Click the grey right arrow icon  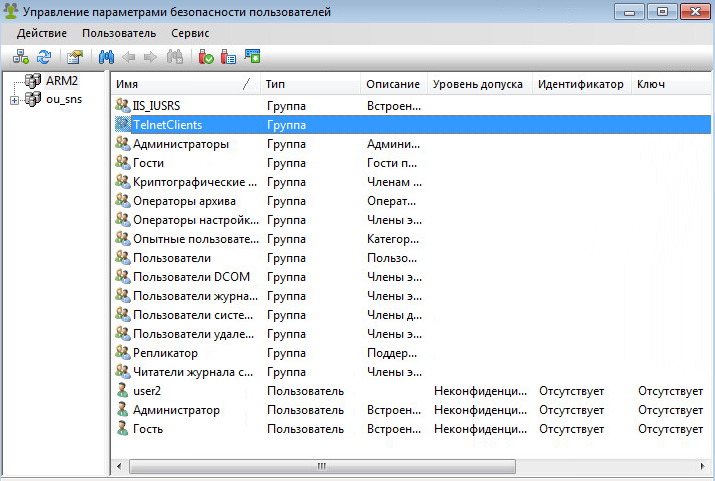click(x=150, y=57)
